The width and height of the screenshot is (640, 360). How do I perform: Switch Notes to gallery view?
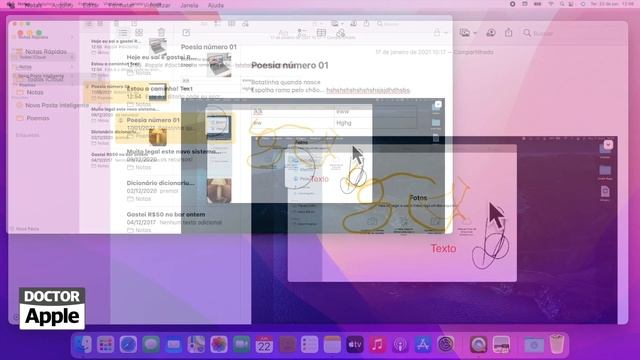click(139, 33)
